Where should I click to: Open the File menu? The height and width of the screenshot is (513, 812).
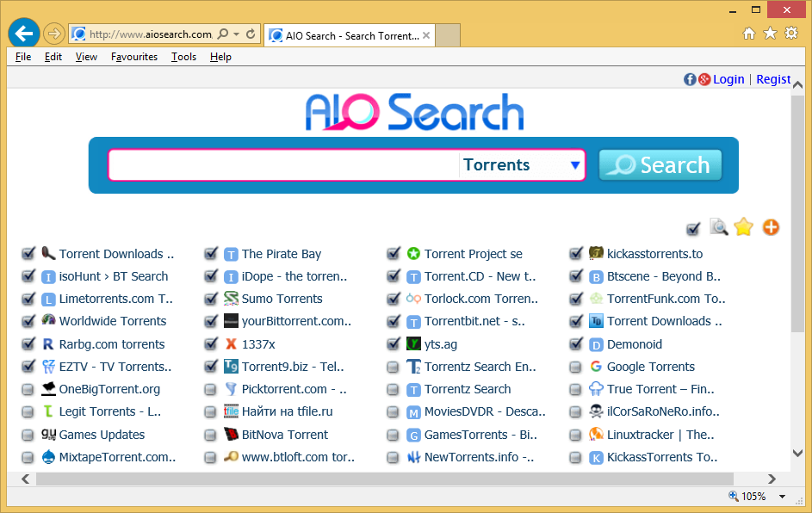[x=23, y=57]
